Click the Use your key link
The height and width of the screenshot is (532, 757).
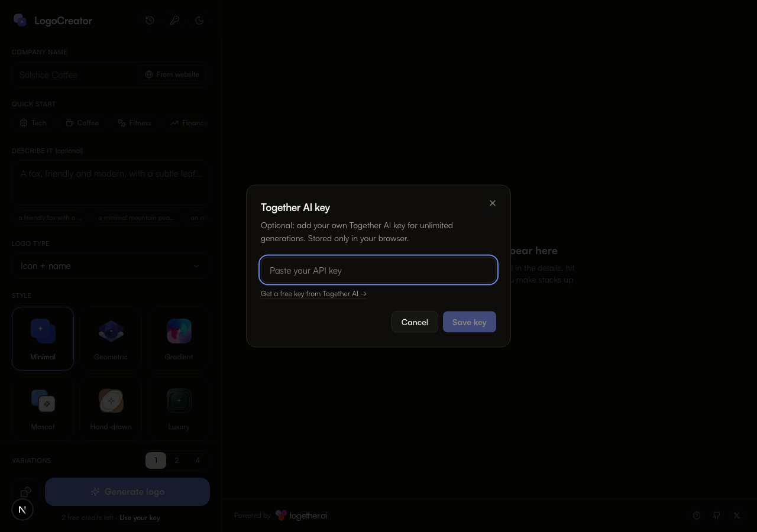140,518
